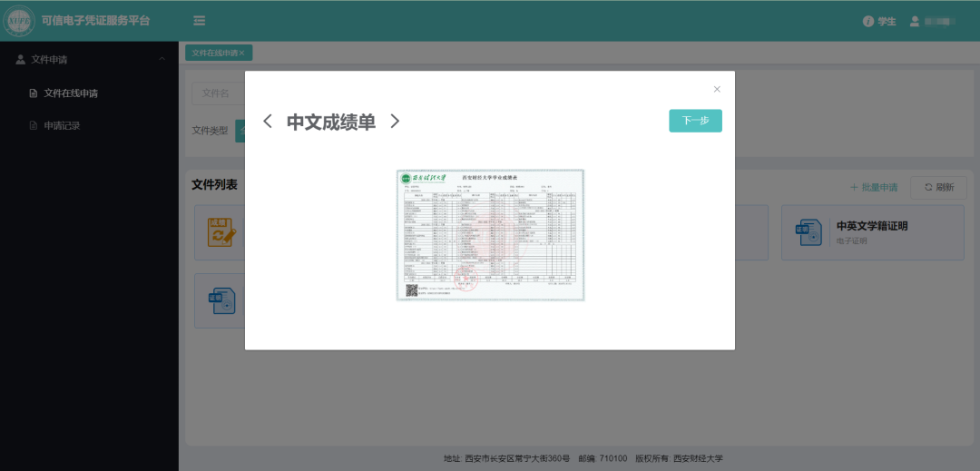This screenshot has height=471, width=980.
Task: Focus the 文件名 search field
Action: click(218, 93)
